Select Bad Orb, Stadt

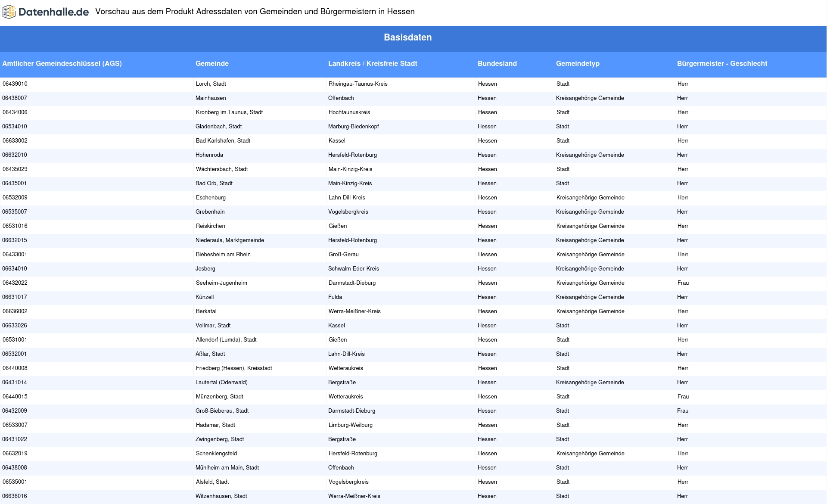(x=214, y=184)
